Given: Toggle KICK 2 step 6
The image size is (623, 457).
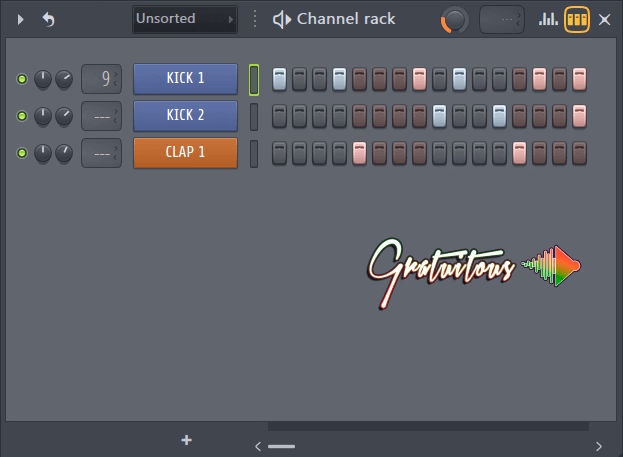Looking at the screenshot, I should tap(379, 116).
